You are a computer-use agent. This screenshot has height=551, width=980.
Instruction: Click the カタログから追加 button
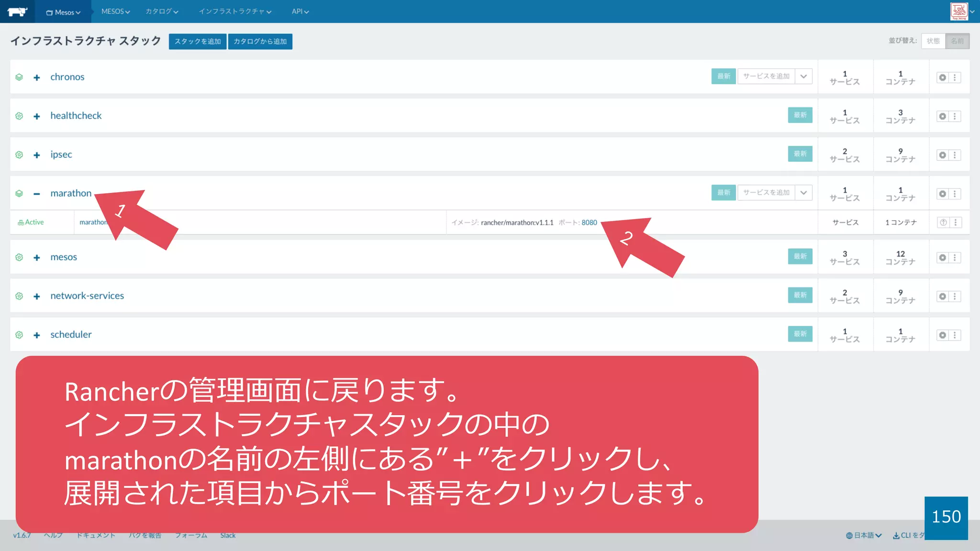pyautogui.click(x=260, y=41)
